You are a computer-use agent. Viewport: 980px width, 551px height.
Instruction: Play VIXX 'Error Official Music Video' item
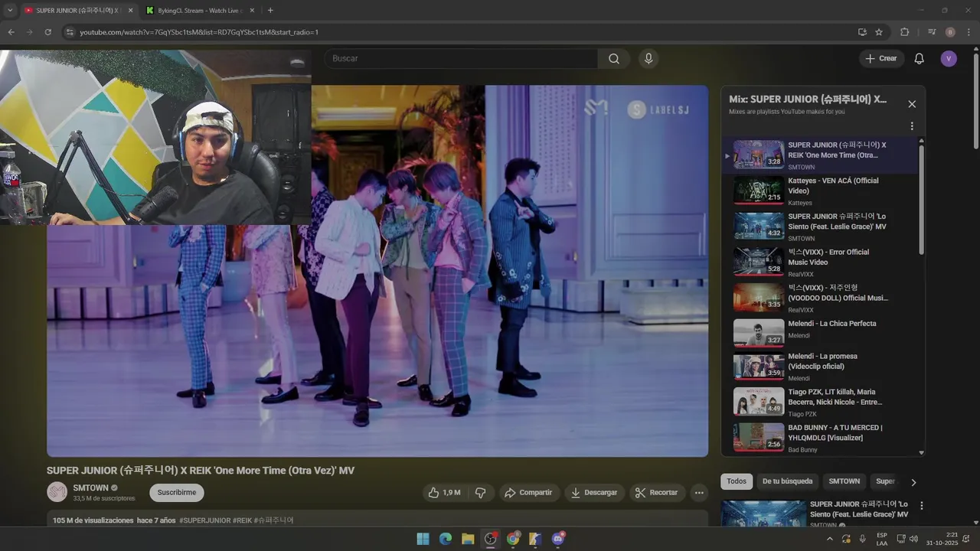tap(819, 262)
